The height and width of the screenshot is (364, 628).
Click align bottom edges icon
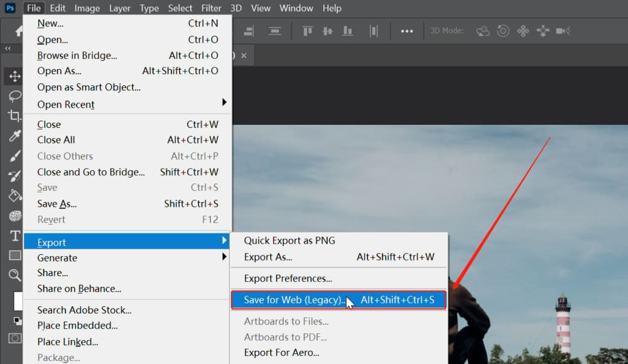point(348,31)
